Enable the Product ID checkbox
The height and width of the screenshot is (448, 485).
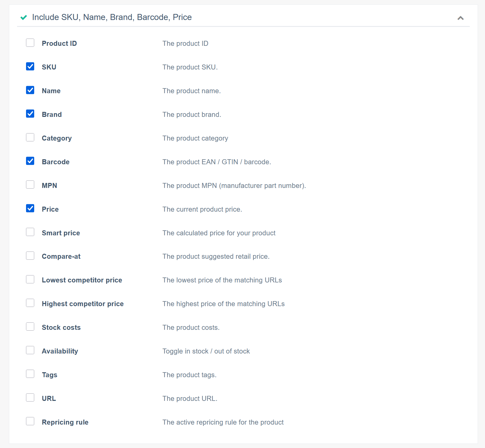tap(30, 43)
